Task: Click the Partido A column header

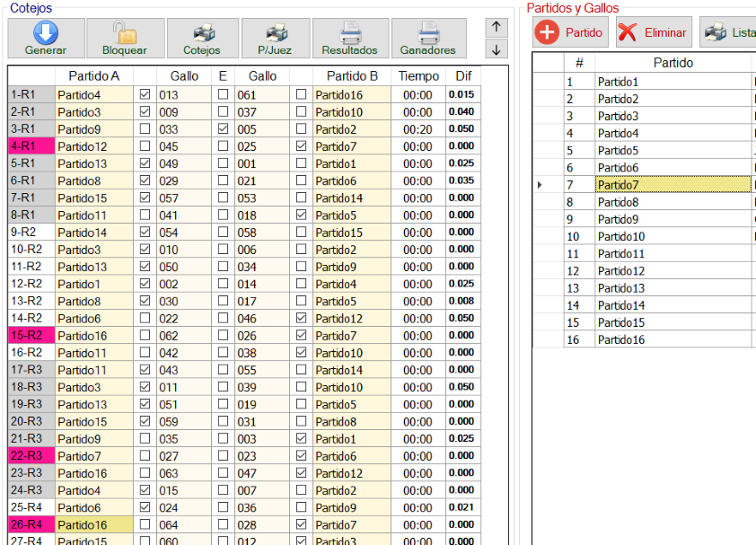Action: (94, 75)
